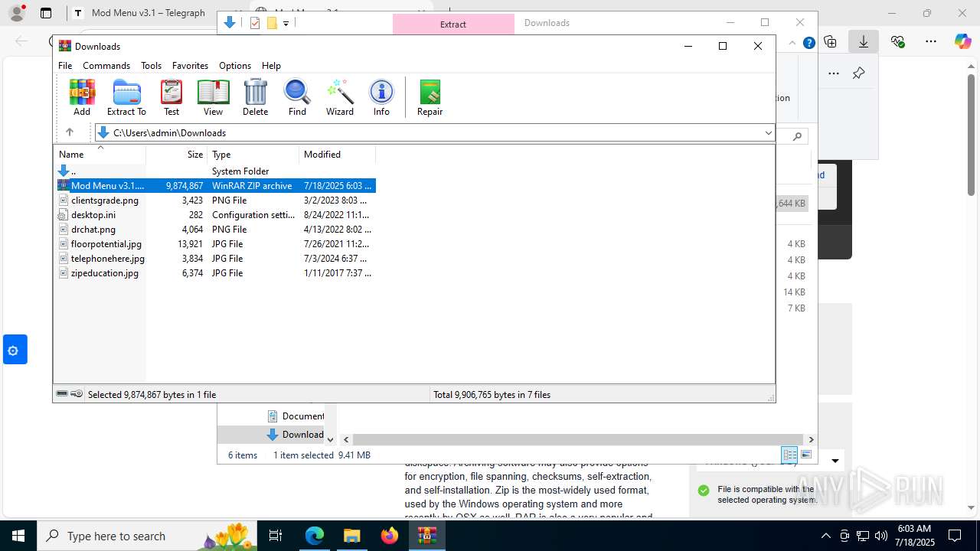Click the blue settings gear on page edge
Screen dimensions: 980x551
tap(13, 350)
